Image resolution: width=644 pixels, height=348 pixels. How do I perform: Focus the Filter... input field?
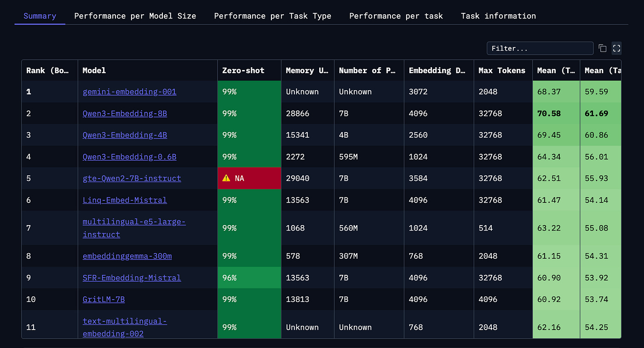click(540, 48)
